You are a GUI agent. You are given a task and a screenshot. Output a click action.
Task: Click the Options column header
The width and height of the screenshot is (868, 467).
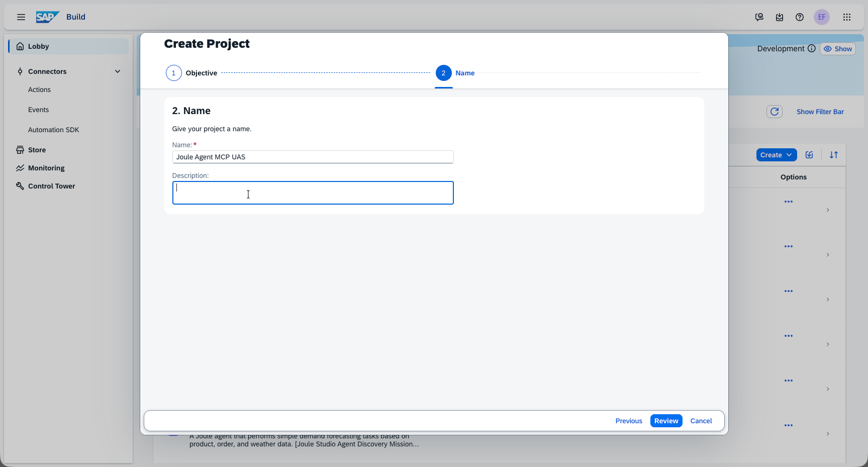[793, 177]
